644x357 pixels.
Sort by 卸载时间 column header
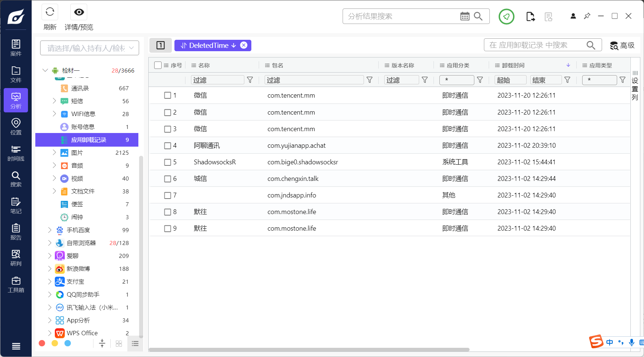pos(513,65)
